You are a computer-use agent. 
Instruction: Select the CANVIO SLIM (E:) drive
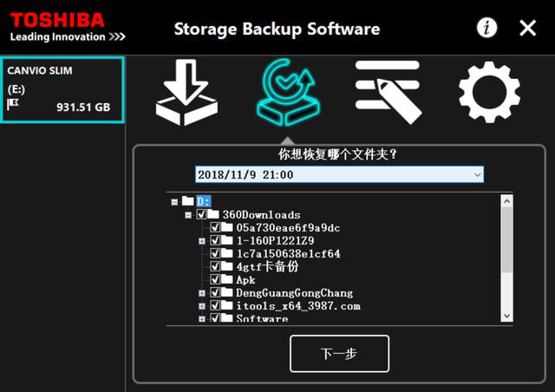(62, 90)
